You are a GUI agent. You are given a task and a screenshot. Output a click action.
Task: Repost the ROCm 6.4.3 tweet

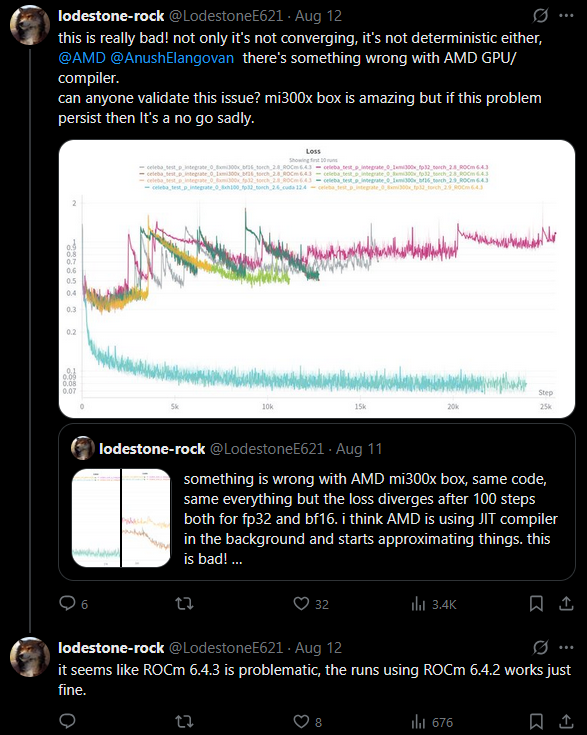[x=184, y=721]
